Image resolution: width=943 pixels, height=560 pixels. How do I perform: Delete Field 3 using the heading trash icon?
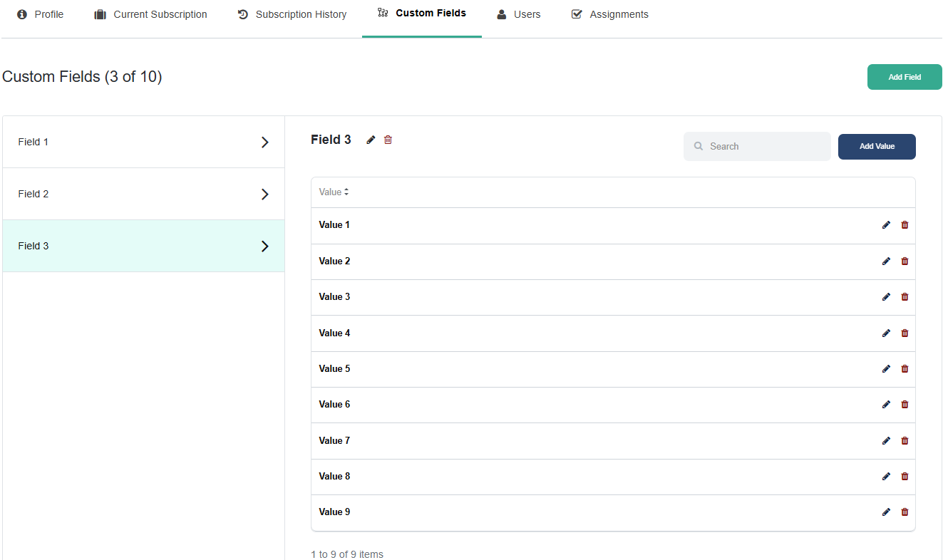pos(388,140)
